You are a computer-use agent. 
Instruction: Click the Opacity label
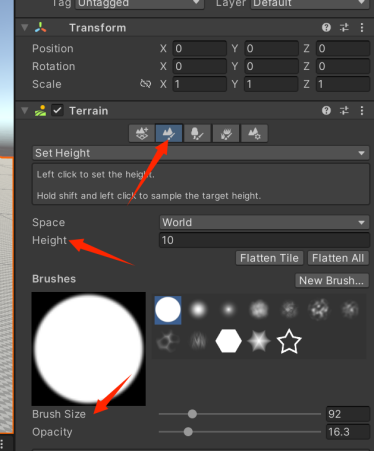click(52, 432)
